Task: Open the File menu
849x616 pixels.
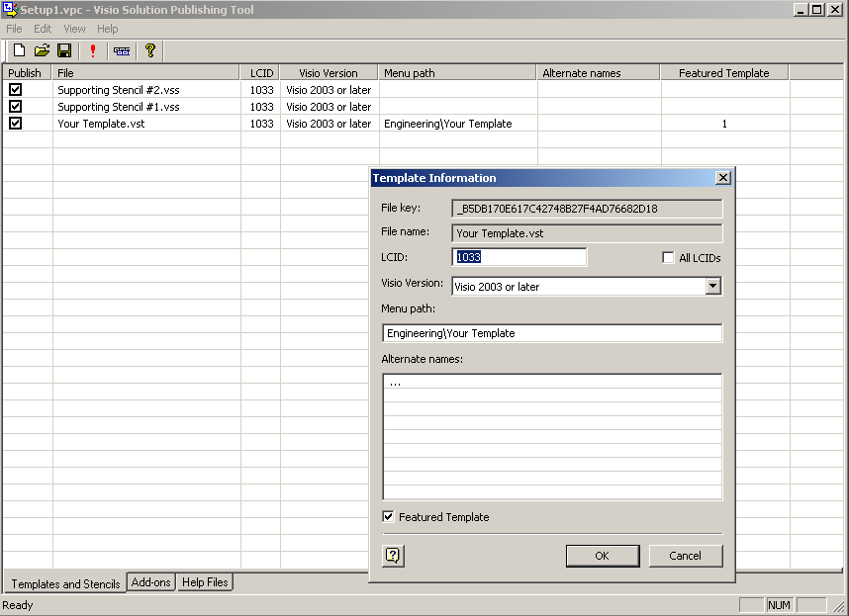Action: point(14,29)
